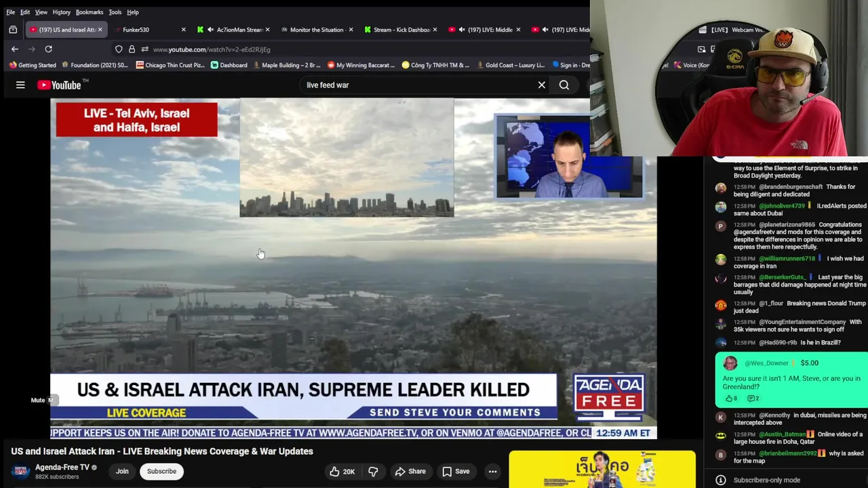The image size is (868, 488).
Task: Clear the search box text
Action: (x=542, y=85)
